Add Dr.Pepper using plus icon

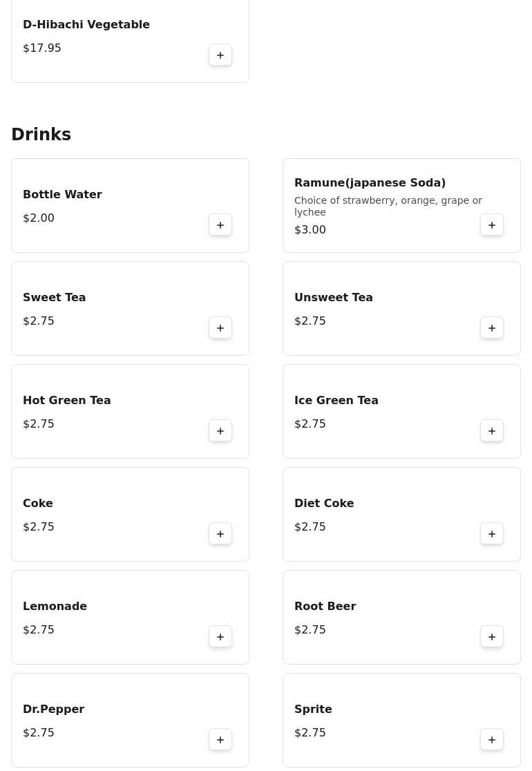220,739
